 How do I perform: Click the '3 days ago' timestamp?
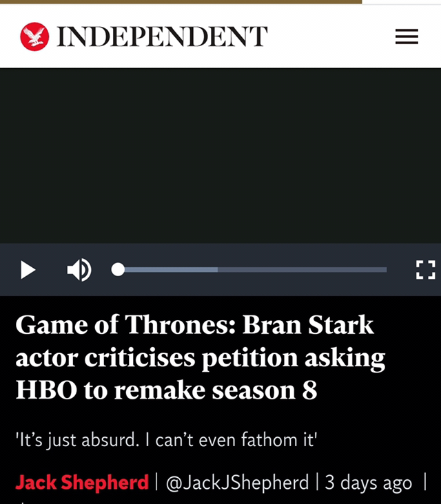point(368,483)
